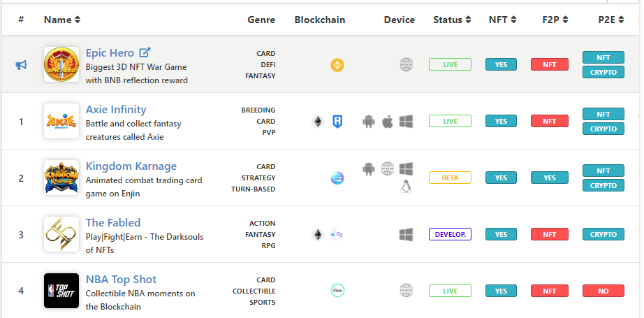644x318 pixels.
Task: Click the Ethereum icon in The Fabled row
Action: pos(318,235)
